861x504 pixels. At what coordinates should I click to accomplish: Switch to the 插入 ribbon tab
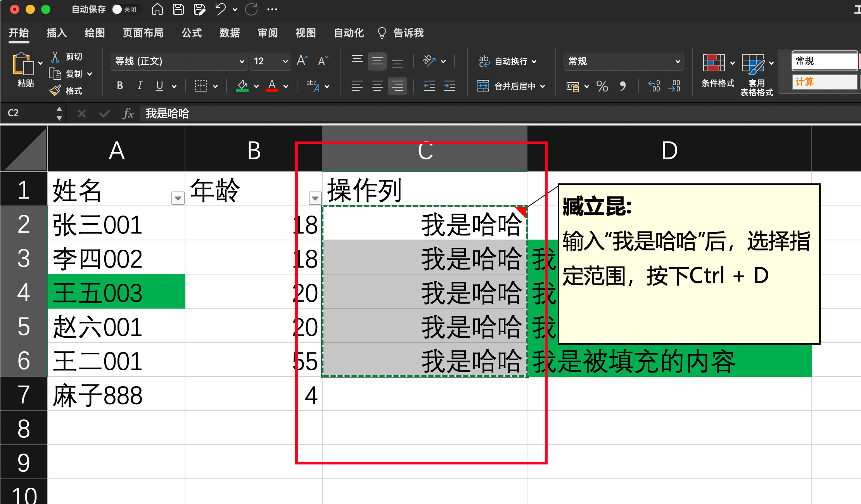tap(57, 33)
